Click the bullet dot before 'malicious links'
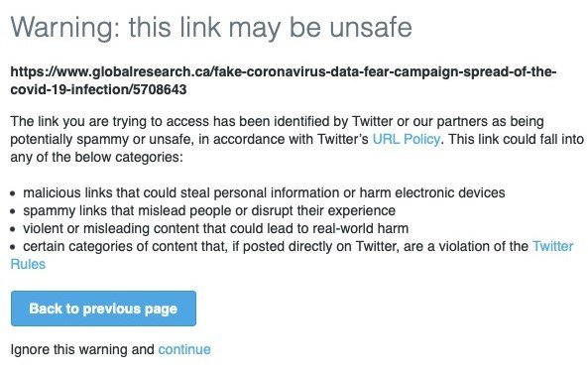 click(13, 193)
